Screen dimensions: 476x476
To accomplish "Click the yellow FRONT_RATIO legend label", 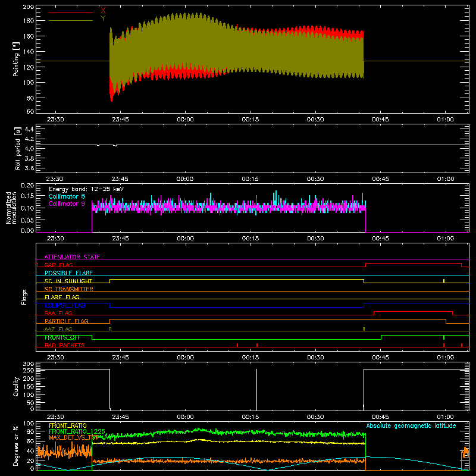I will (x=68, y=425).
